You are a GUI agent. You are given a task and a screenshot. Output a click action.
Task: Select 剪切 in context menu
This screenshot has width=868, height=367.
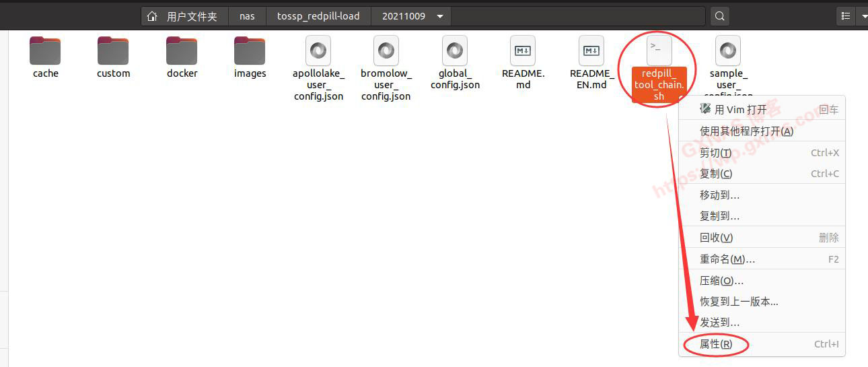point(762,153)
